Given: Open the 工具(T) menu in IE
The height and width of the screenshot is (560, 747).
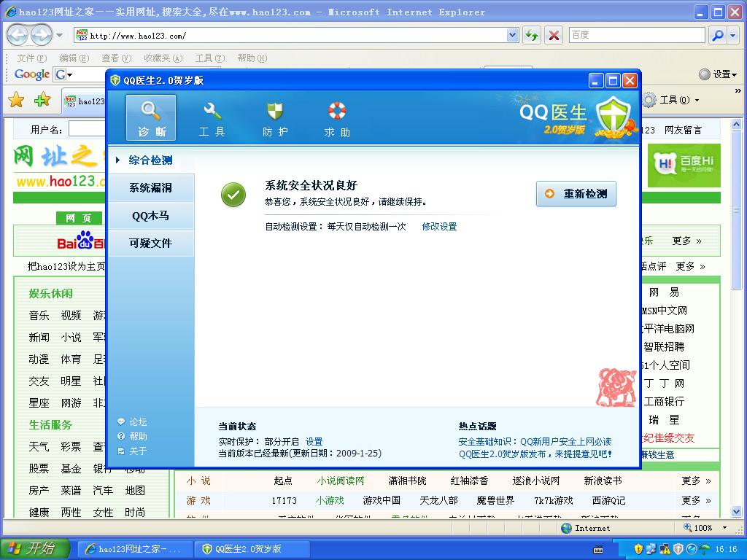Looking at the screenshot, I should pos(209,58).
